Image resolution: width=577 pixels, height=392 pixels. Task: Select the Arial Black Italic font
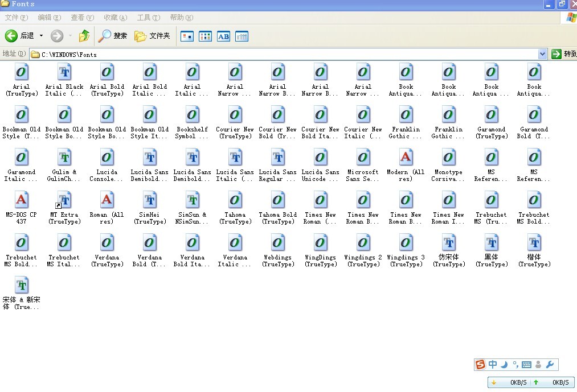pyautogui.click(x=64, y=80)
